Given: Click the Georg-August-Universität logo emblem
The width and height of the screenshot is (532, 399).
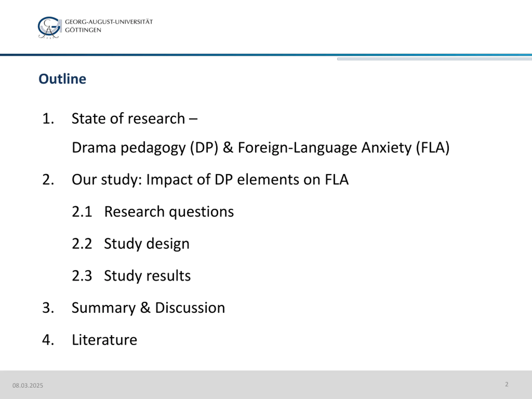Looking at the screenshot, I should (x=49, y=27).
